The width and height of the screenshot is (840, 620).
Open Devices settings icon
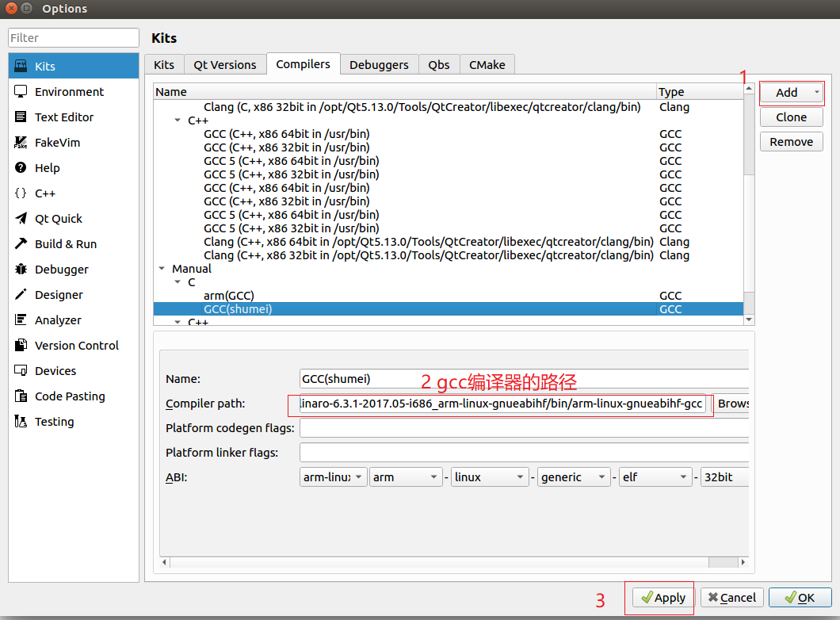coord(21,371)
